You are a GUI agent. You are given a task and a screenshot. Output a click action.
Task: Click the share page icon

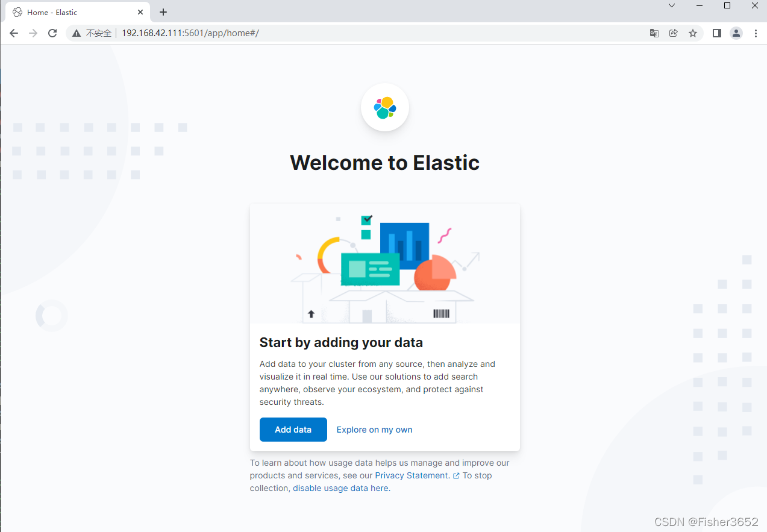(674, 33)
